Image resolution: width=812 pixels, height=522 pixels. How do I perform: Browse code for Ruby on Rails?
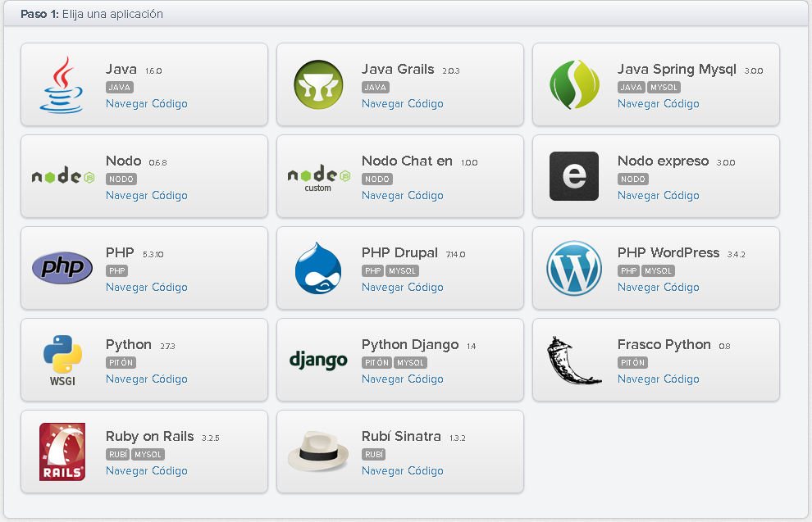pyautogui.click(x=147, y=470)
